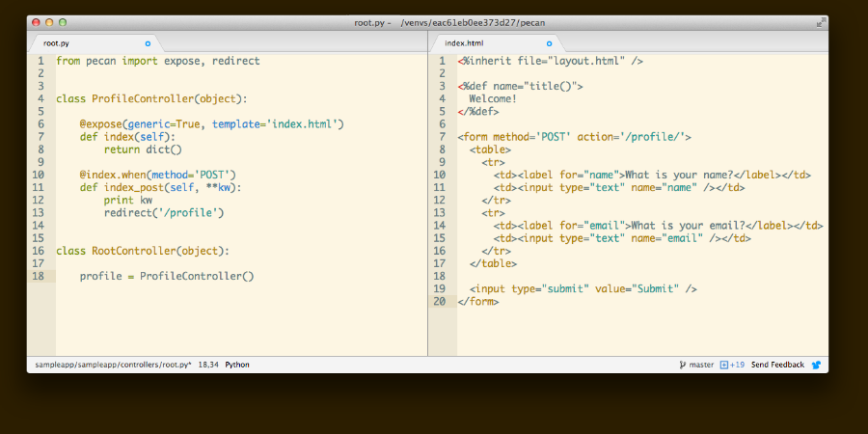Viewport: 868px width, 434px height.
Task: Click line number 7 in index.html gutter
Action: coord(442,137)
